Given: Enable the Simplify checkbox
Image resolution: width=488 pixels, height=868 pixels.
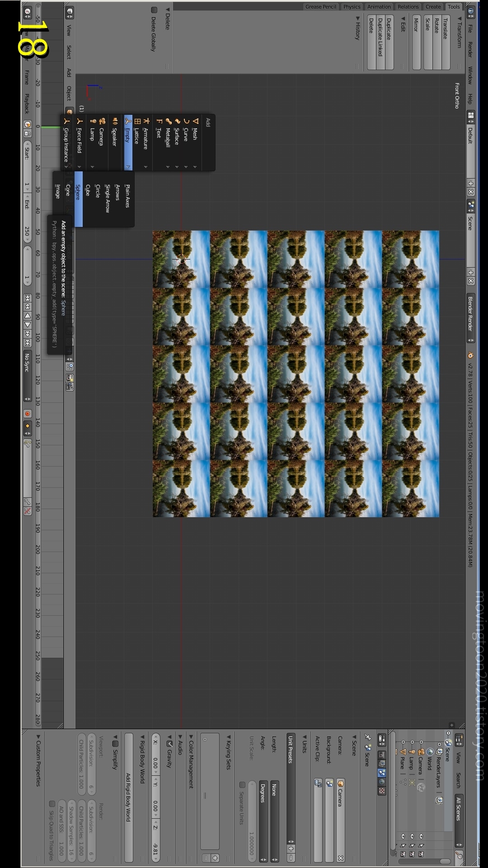Looking at the screenshot, I should pyautogui.click(x=115, y=744).
